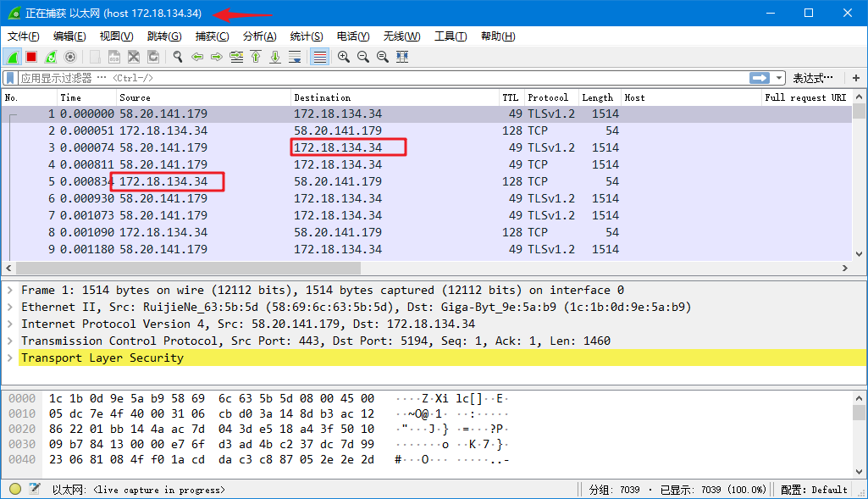868x499 pixels.
Task: Click the find packet magnifier icon
Action: pyautogui.click(x=178, y=57)
